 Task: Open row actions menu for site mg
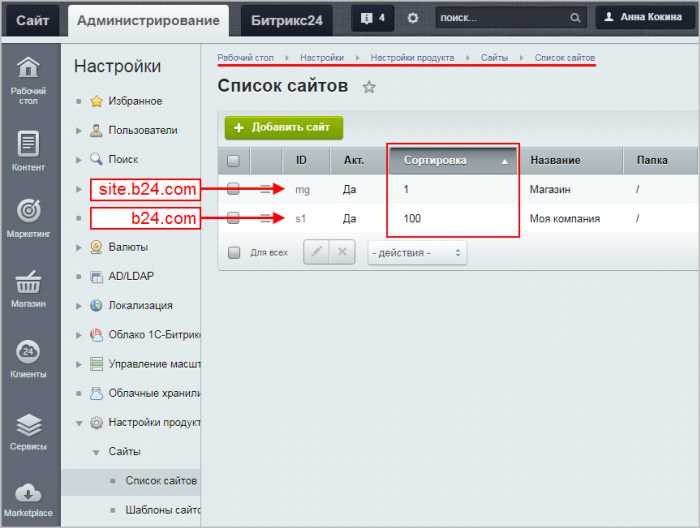266,189
